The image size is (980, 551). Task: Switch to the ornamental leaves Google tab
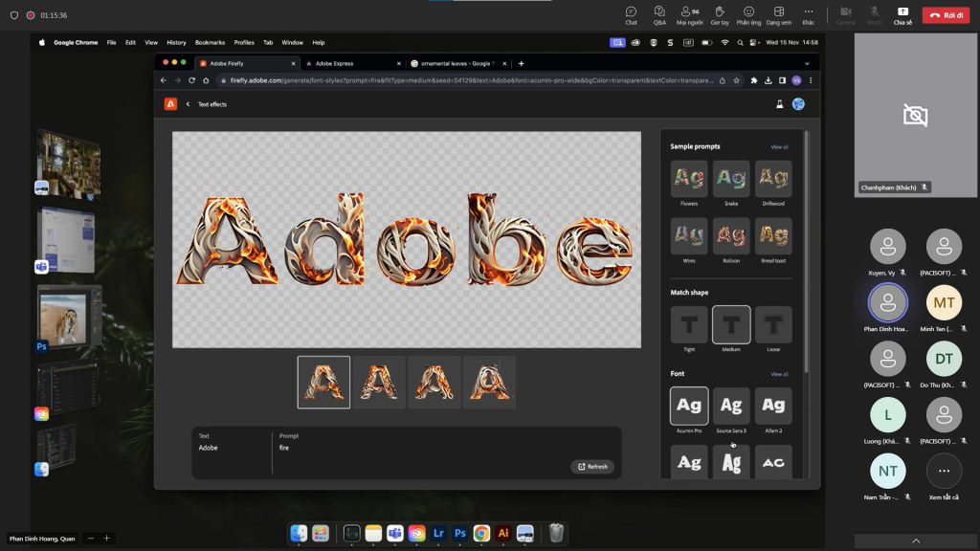[458, 63]
